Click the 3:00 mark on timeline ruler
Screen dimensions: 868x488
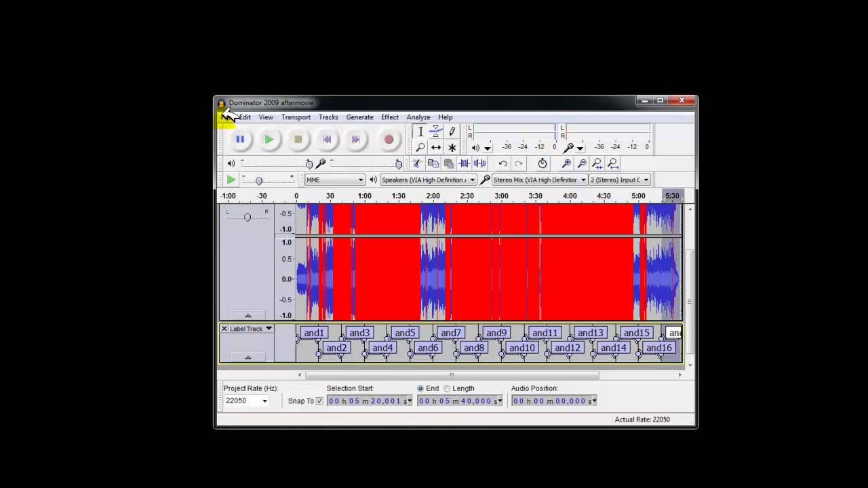[501, 196]
